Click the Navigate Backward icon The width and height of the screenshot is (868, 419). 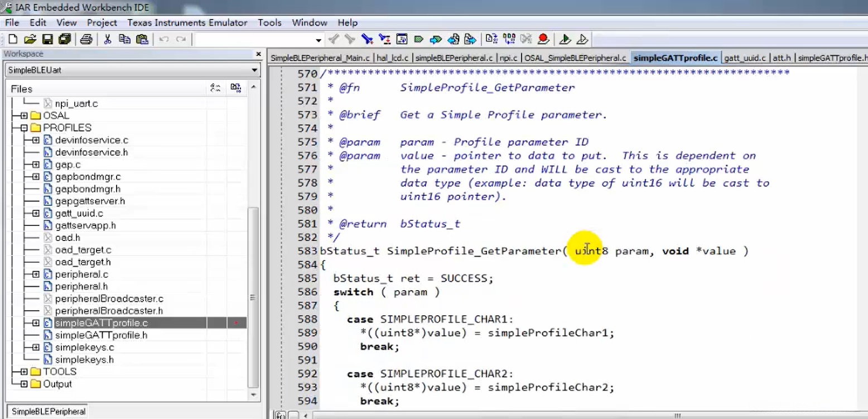point(454,39)
